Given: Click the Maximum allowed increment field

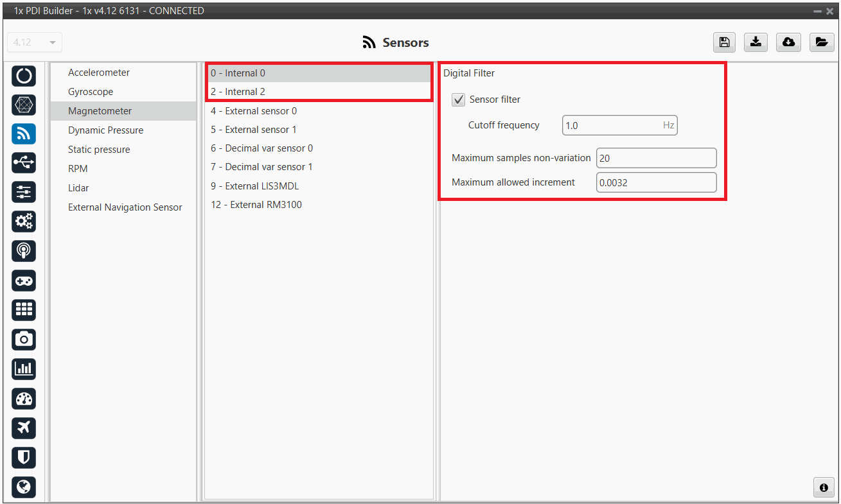Looking at the screenshot, I should pyautogui.click(x=655, y=182).
